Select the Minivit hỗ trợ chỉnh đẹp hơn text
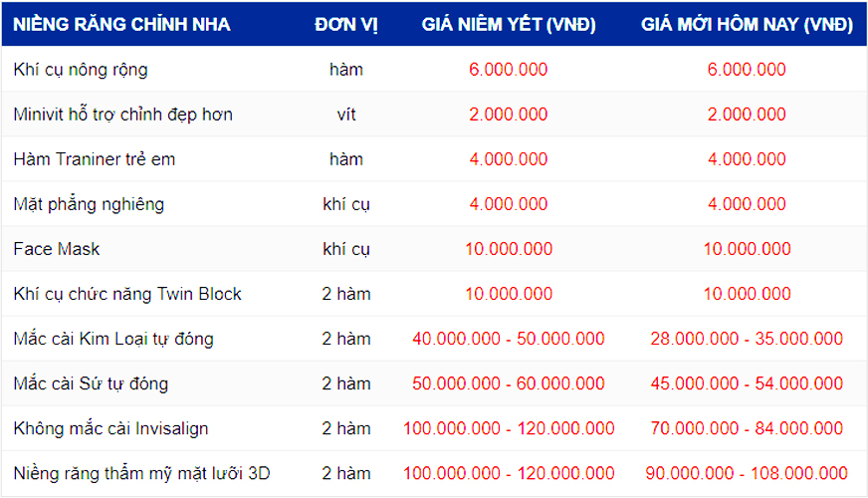The height and width of the screenshot is (498, 868). tap(122, 115)
